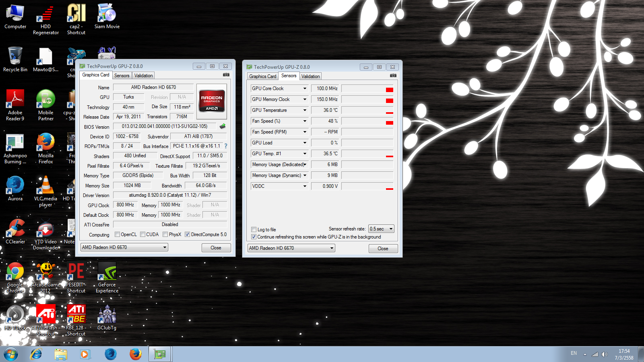Expand Fan Speed (%) sensor dropdown
The image size is (644, 362).
coord(305,121)
